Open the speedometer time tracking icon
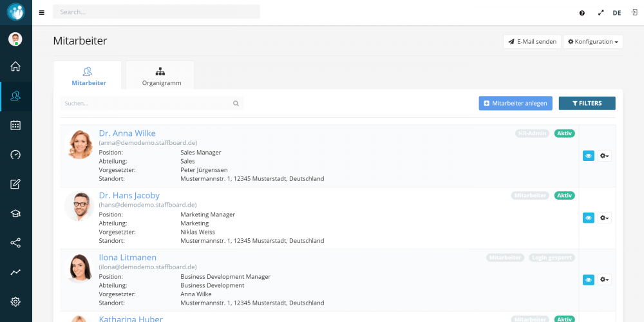This screenshot has height=322, width=644. click(x=15, y=155)
